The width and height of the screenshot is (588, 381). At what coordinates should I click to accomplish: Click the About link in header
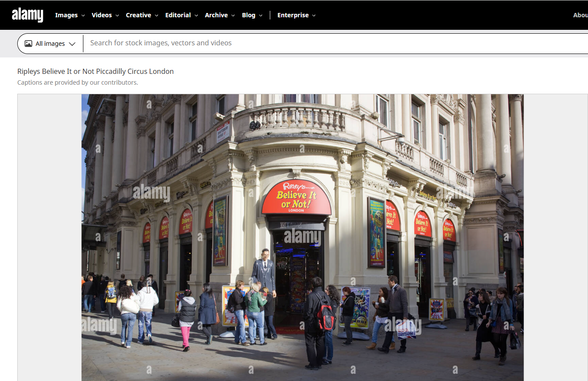click(x=580, y=15)
